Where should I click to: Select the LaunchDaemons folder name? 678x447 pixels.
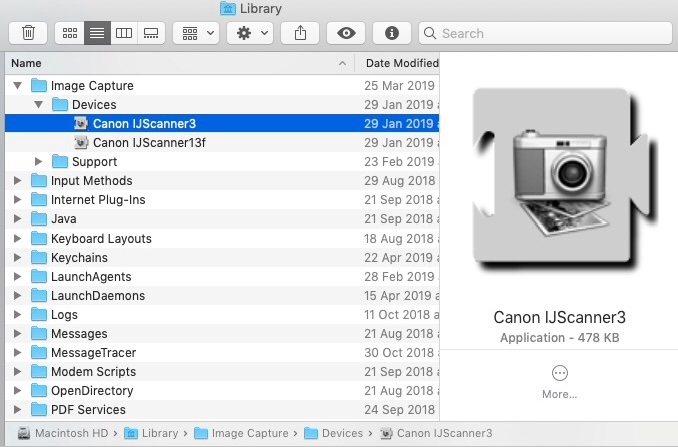tap(98, 296)
